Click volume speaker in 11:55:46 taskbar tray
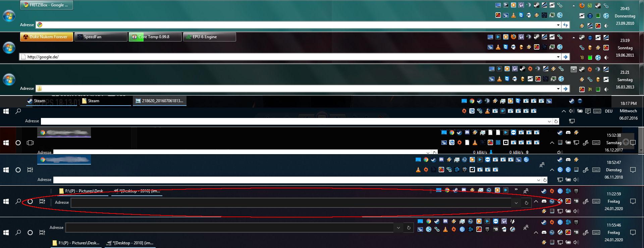 [x=576, y=242]
